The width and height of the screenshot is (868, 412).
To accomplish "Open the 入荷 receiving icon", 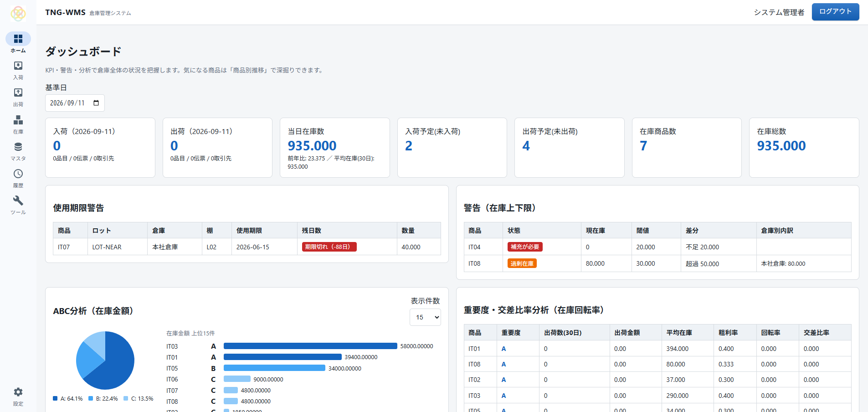I will [x=18, y=66].
